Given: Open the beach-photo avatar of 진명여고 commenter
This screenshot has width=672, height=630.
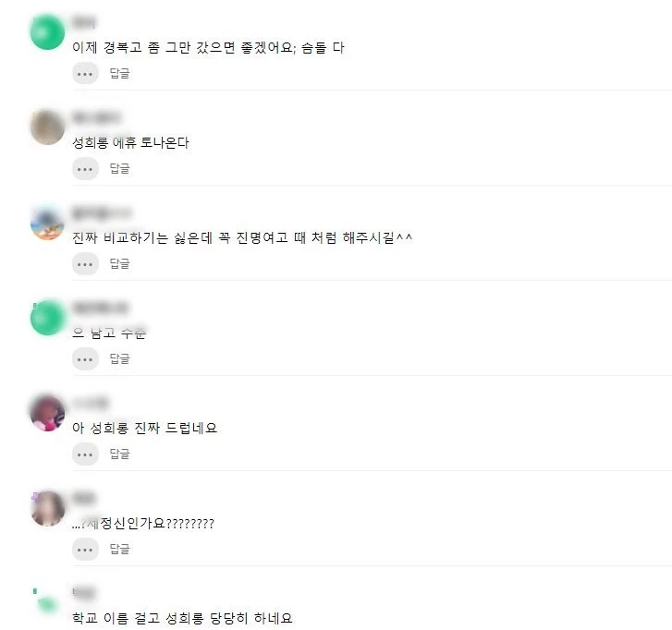Looking at the screenshot, I should (47, 223).
